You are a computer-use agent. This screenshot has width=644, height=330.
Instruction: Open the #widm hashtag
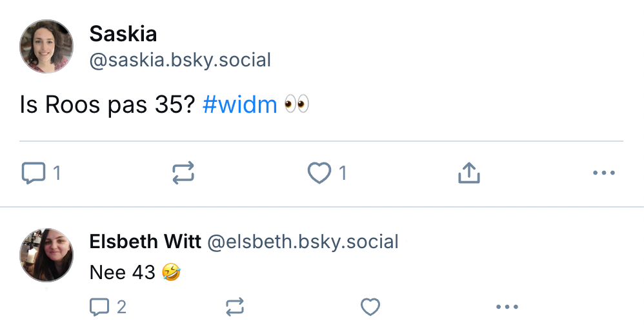(x=239, y=104)
